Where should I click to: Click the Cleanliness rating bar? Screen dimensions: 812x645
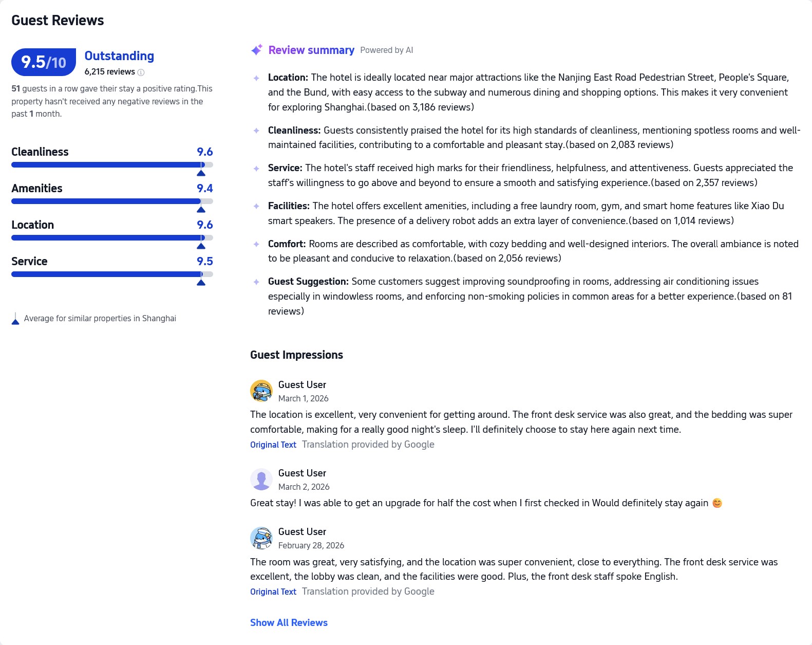112,165
